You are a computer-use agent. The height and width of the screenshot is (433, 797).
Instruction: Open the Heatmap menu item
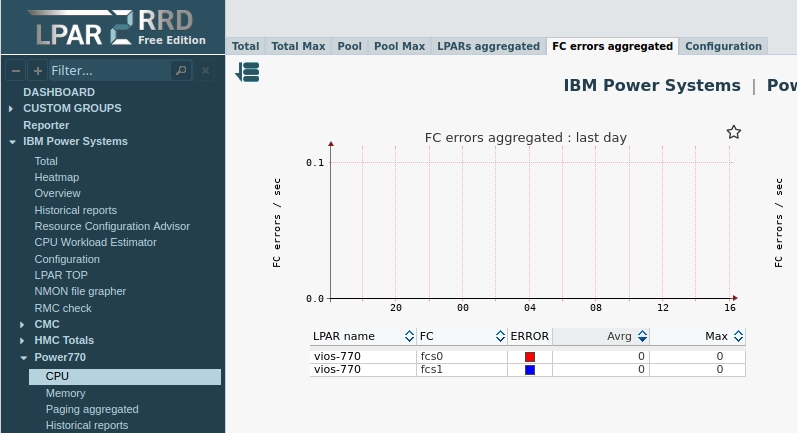coord(56,177)
